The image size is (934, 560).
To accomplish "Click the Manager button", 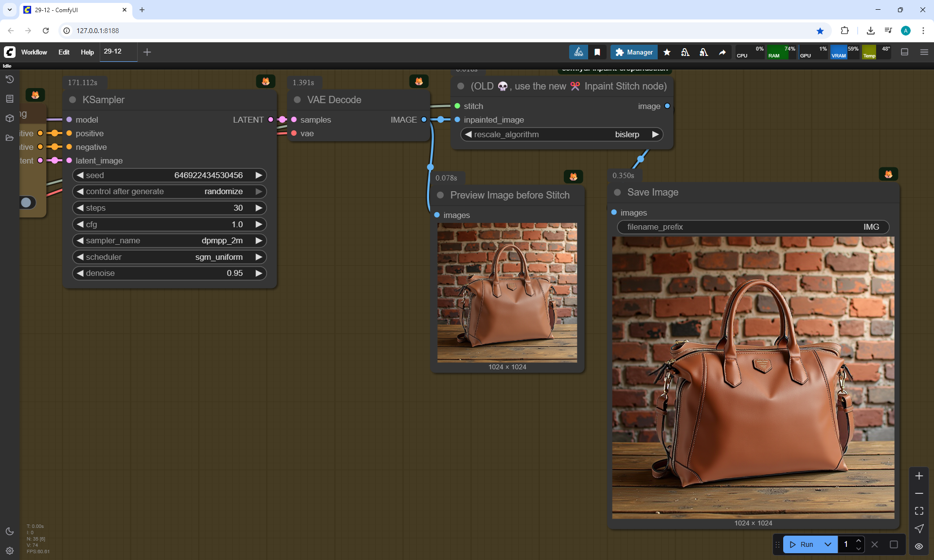I will point(634,52).
